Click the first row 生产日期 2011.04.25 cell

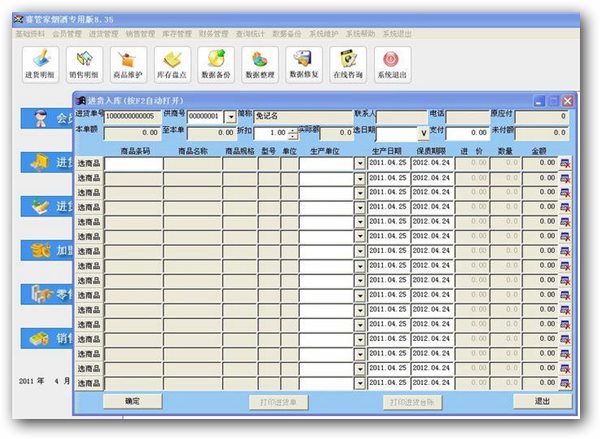click(x=388, y=163)
